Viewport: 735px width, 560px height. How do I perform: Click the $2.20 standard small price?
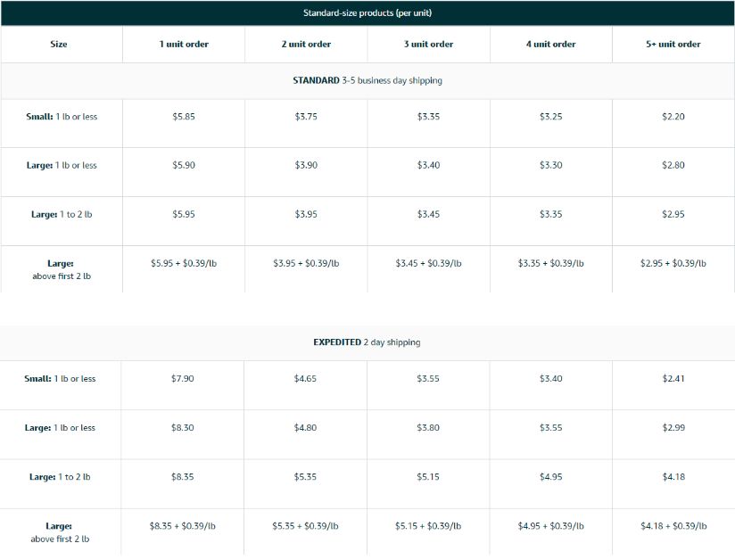673,117
